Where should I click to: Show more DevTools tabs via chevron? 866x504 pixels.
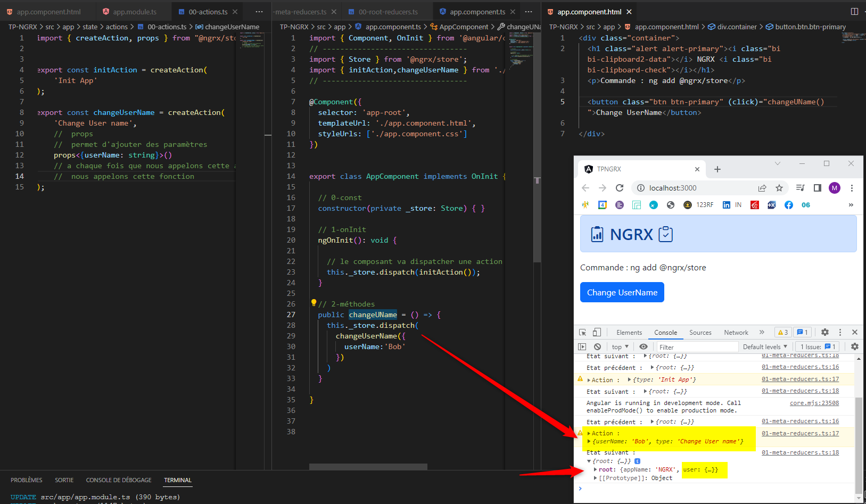pyautogui.click(x=762, y=332)
